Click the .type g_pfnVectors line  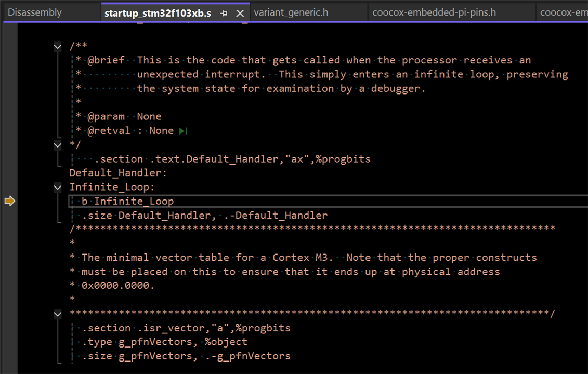(162, 342)
